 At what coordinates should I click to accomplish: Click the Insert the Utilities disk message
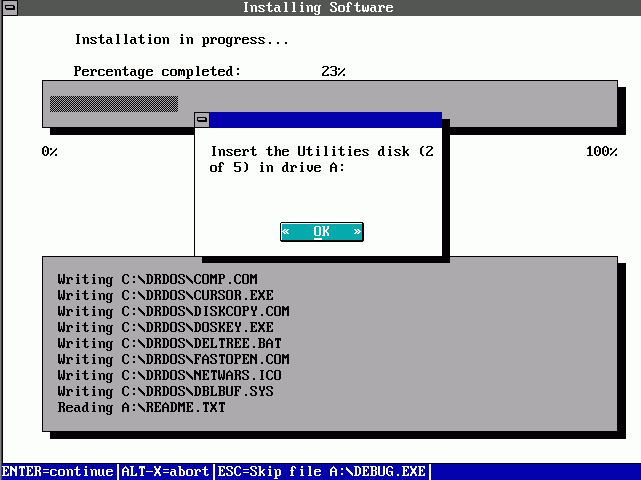coord(322,159)
